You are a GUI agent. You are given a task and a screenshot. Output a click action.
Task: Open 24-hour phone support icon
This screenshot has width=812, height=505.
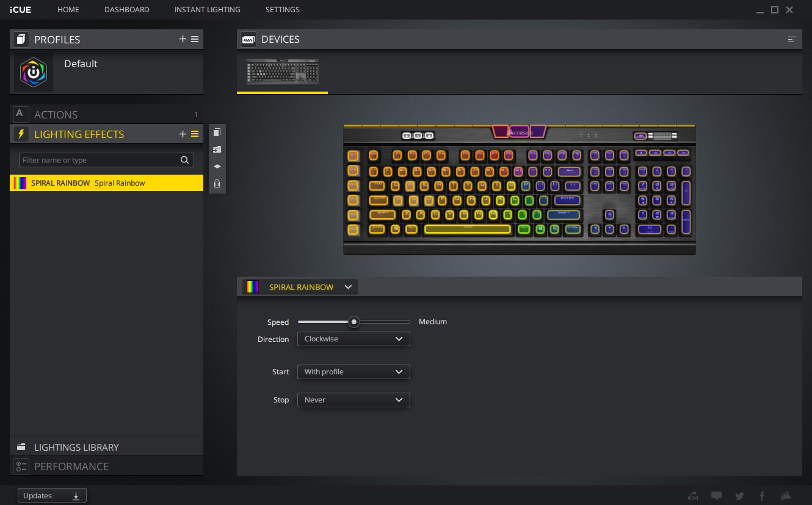point(693,496)
